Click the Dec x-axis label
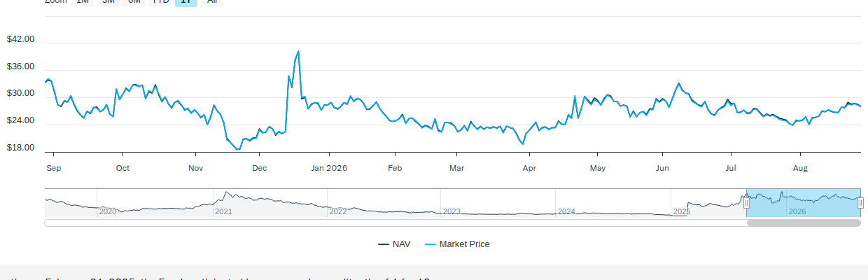 point(259,168)
